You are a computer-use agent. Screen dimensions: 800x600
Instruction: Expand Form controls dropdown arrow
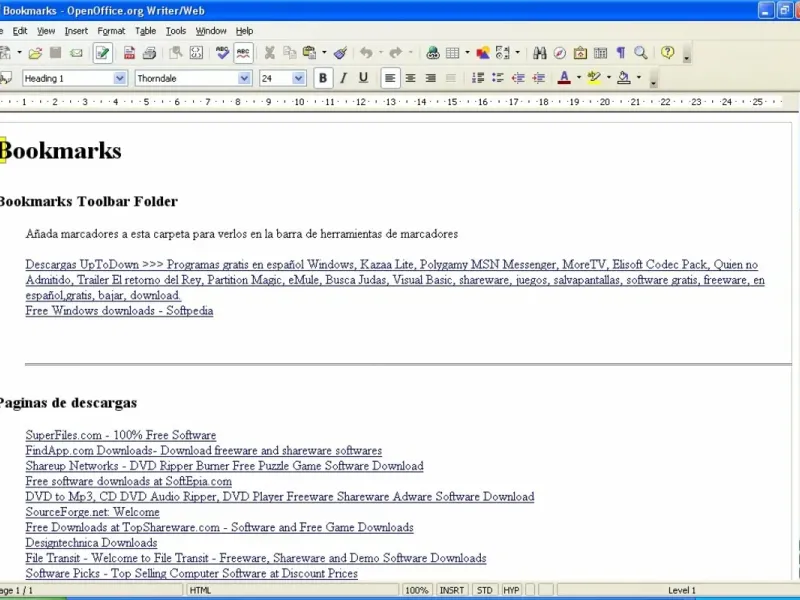coord(517,53)
